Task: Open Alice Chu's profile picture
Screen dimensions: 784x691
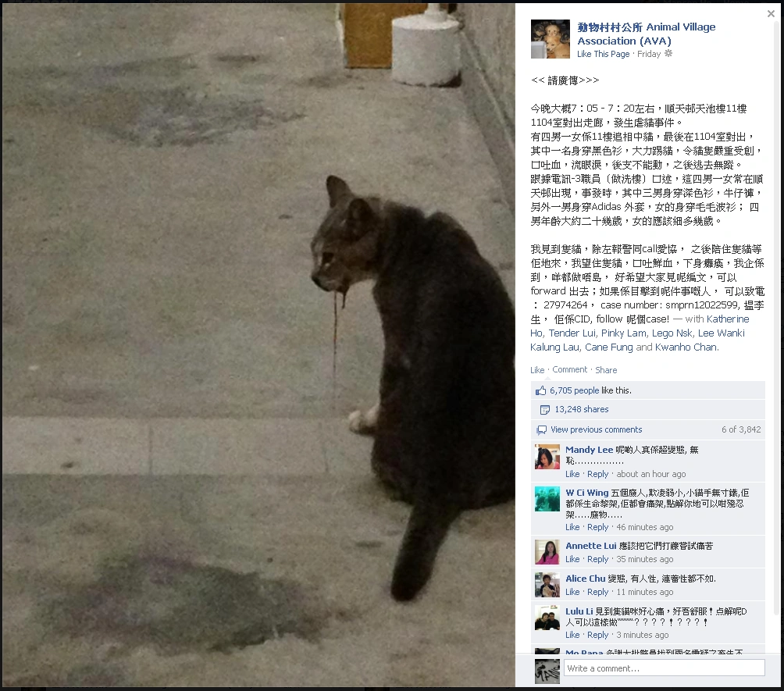Action: pos(547,585)
